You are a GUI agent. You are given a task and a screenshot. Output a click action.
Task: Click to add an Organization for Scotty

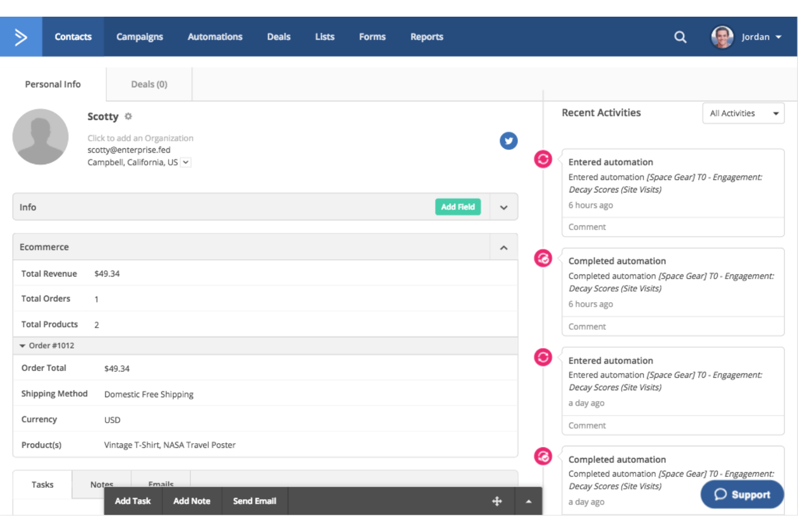click(x=140, y=138)
